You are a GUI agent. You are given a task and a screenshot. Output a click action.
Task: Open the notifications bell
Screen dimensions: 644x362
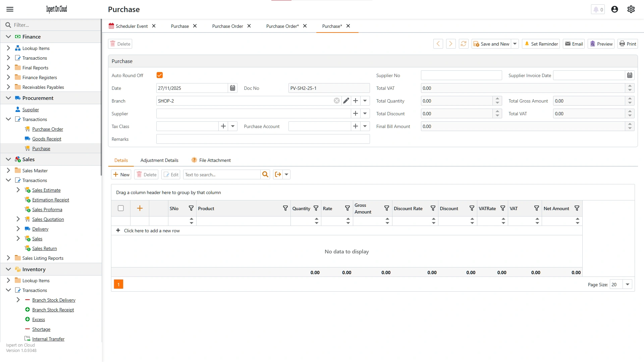coord(596,9)
